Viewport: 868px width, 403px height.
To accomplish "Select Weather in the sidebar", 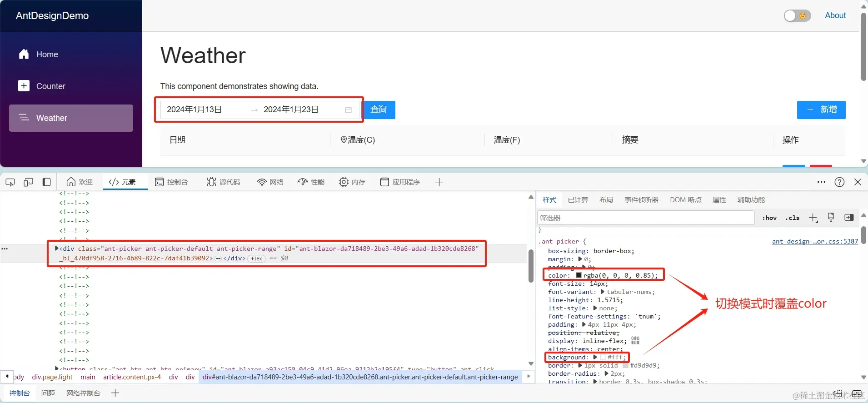I will [71, 118].
